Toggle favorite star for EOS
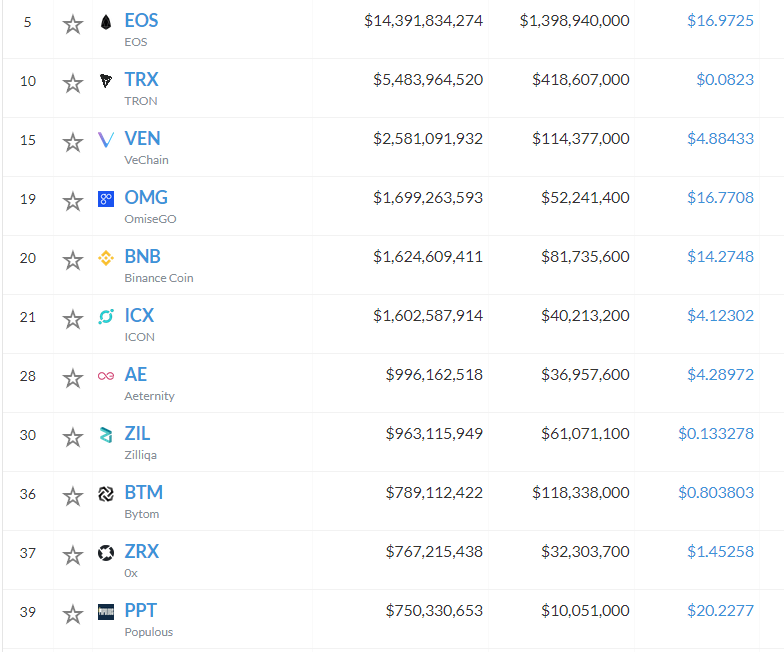 [x=72, y=24]
